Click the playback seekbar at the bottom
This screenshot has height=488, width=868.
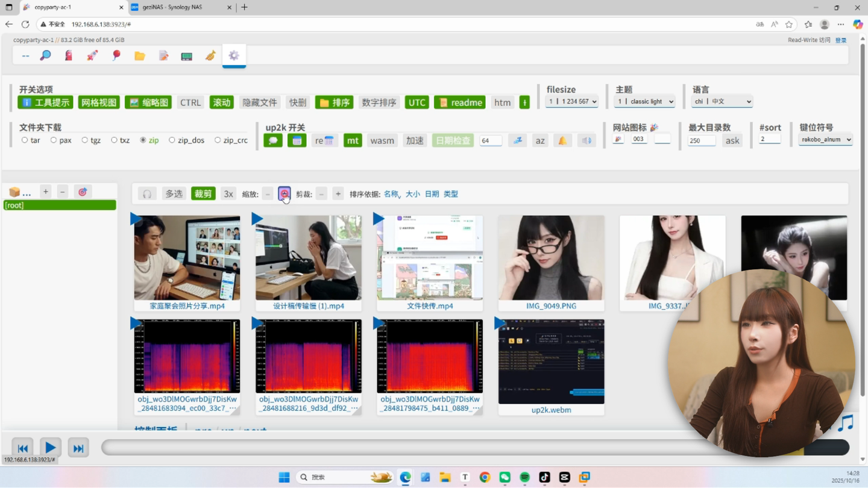point(422,447)
